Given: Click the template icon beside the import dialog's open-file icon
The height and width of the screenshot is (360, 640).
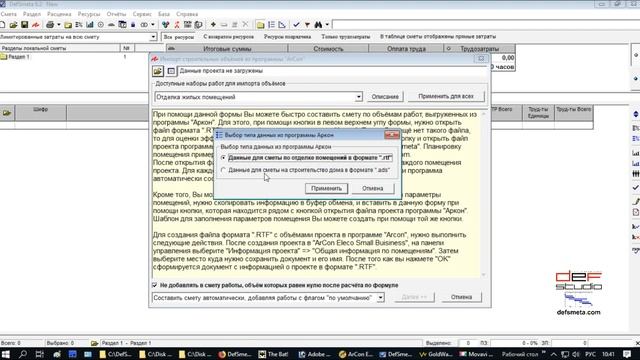Looking at the screenshot, I should click(171, 71).
